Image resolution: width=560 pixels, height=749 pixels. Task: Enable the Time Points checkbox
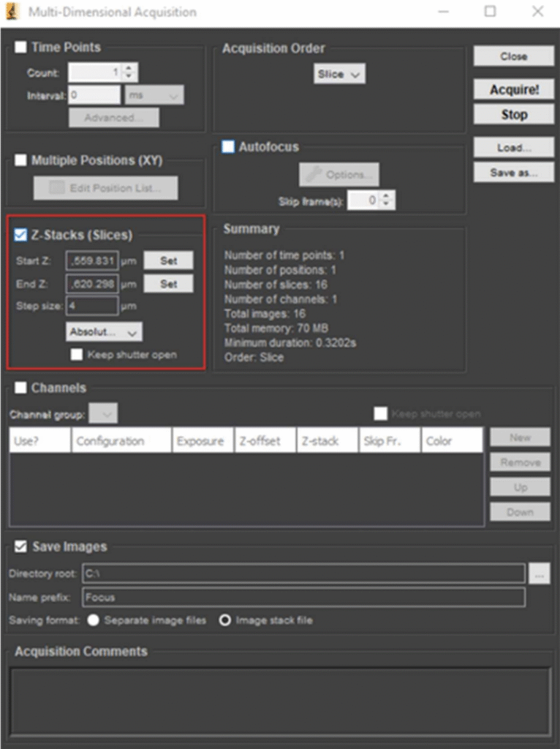21,48
